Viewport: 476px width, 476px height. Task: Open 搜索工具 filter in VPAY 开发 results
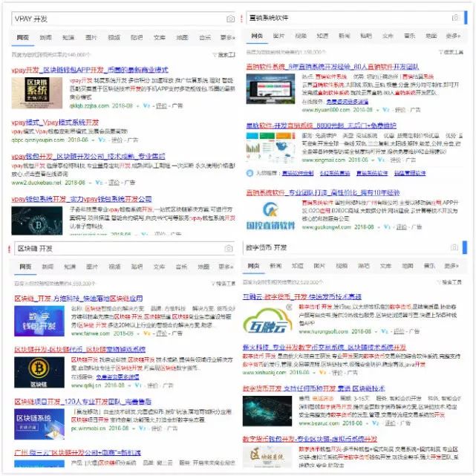point(224,55)
